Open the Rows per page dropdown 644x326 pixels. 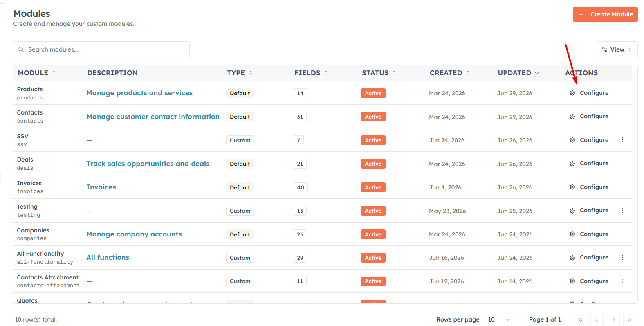point(499,319)
